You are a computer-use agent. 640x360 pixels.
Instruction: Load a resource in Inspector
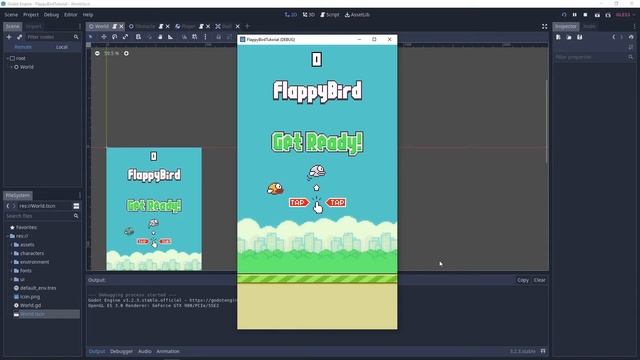pyautogui.click(x=569, y=37)
